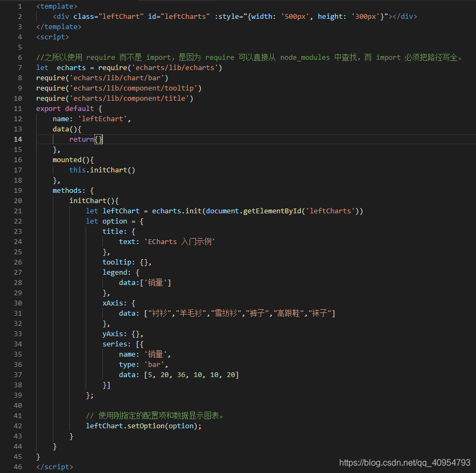Screen dimensions: 476x473
Task: Click the mounted(){ hook line
Action: [x=73, y=160]
